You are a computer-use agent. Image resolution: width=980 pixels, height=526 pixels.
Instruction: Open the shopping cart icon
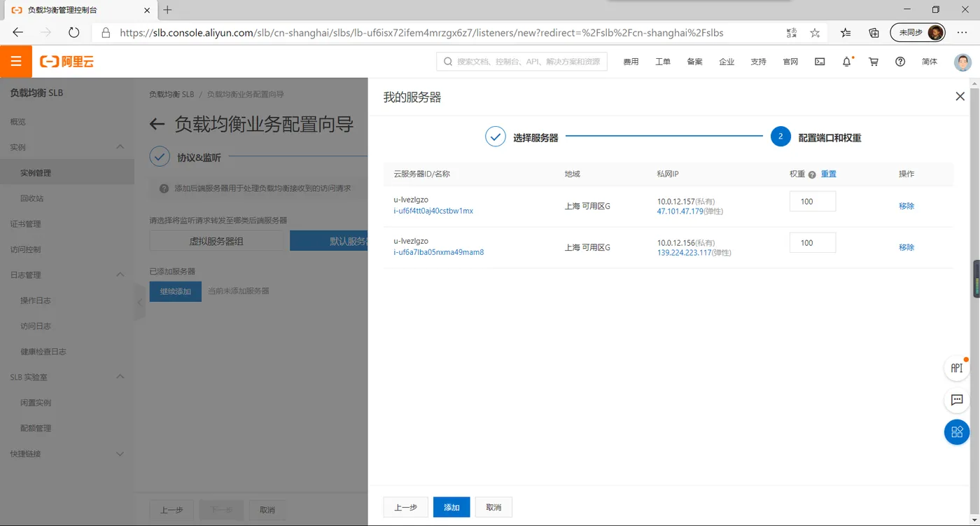pos(874,62)
